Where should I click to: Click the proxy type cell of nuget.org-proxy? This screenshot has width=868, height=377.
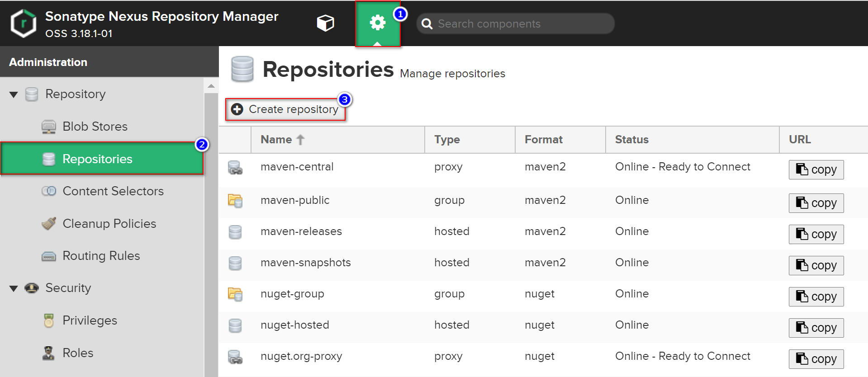(x=448, y=356)
